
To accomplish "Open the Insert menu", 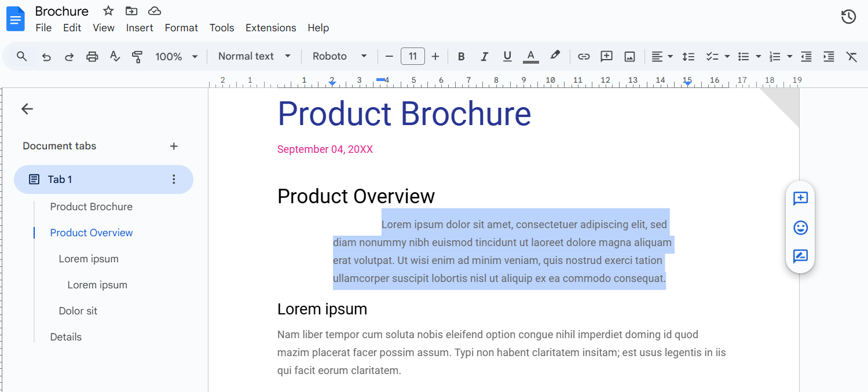I will pyautogui.click(x=140, y=28).
